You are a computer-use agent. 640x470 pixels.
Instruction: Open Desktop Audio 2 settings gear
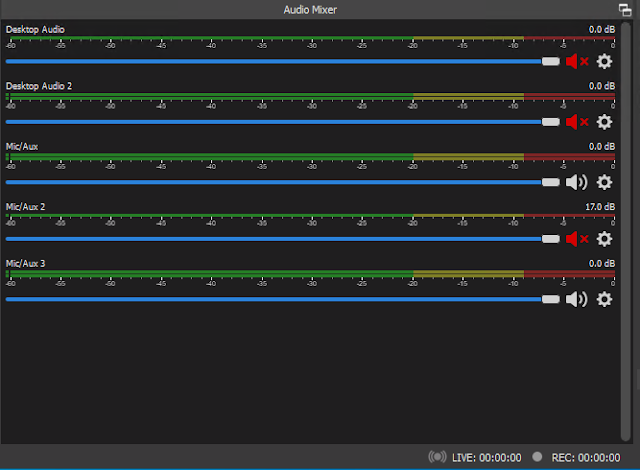tap(604, 122)
